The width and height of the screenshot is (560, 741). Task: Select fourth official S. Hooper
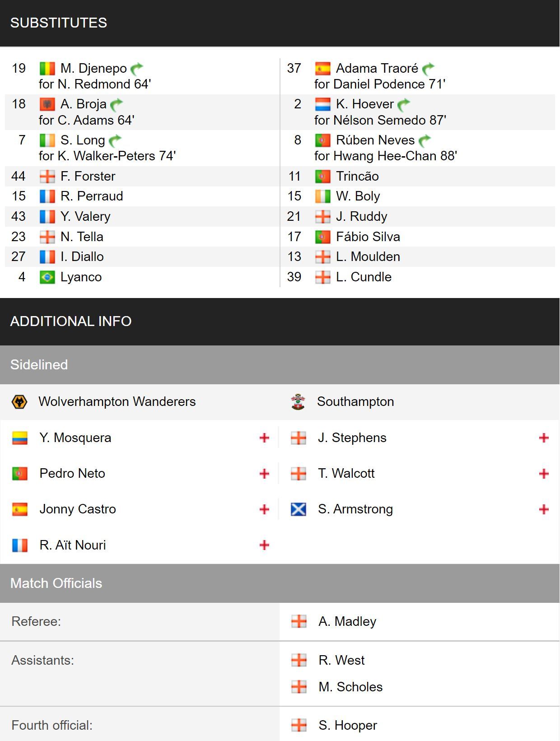pyautogui.click(x=348, y=725)
